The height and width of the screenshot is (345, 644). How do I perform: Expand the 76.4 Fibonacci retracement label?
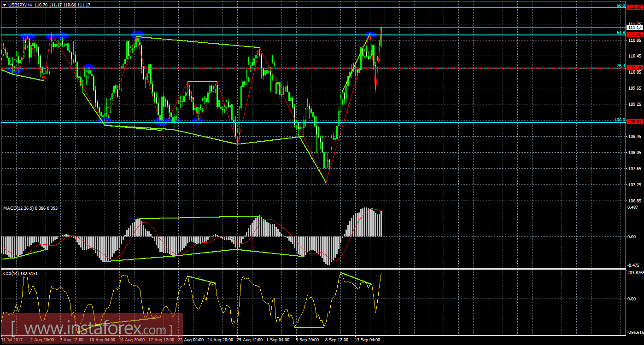(x=621, y=65)
